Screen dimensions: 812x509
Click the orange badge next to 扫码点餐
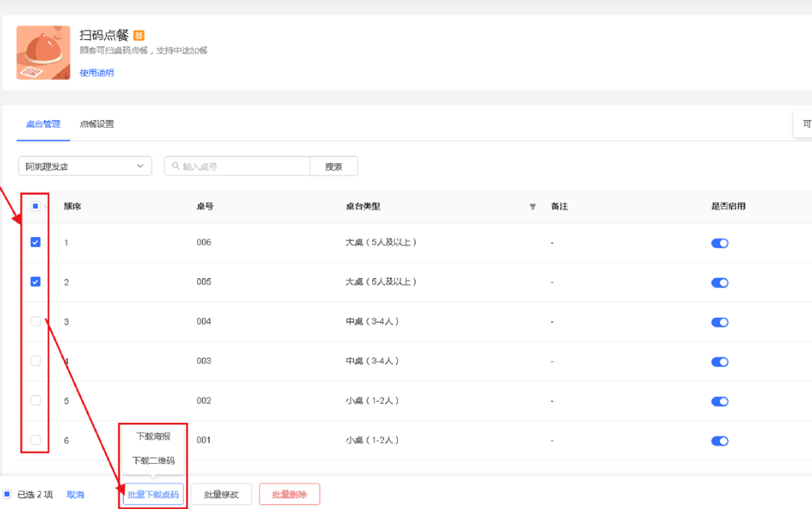coord(139,35)
